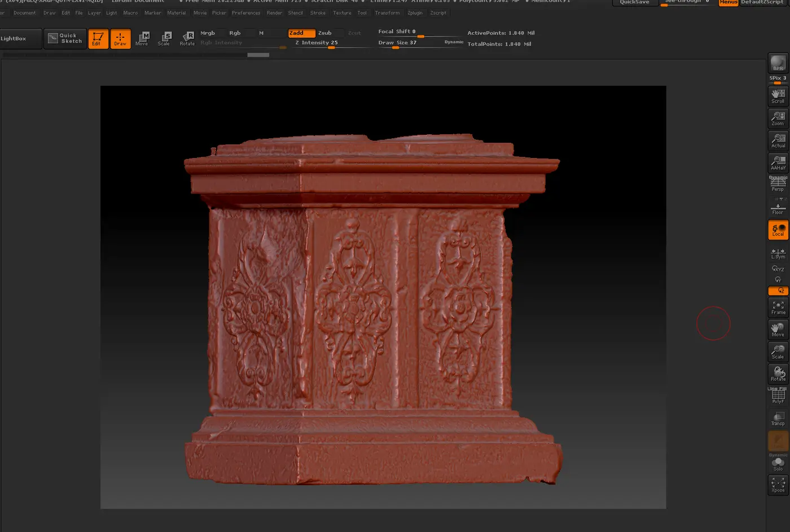Open the Zscript menu
This screenshot has width=790, height=532.
(438, 13)
